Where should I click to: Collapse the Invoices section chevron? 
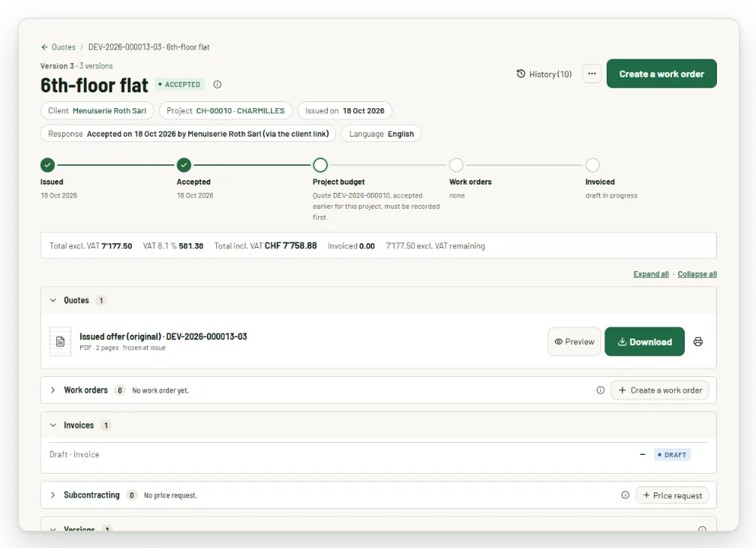point(53,425)
